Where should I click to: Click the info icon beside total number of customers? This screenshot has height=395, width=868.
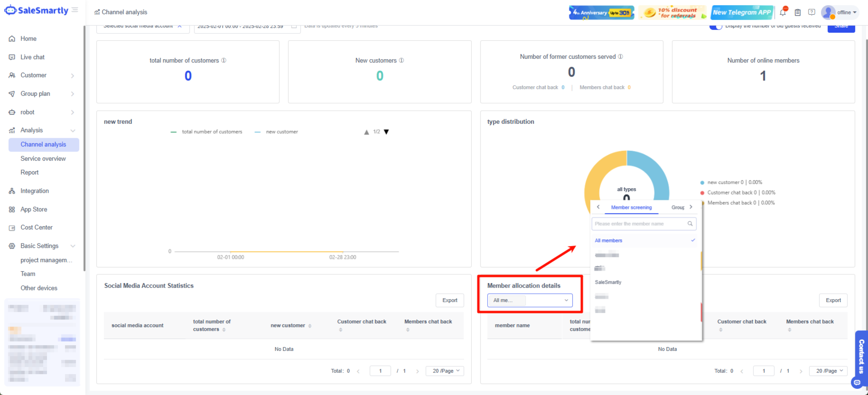(x=224, y=60)
